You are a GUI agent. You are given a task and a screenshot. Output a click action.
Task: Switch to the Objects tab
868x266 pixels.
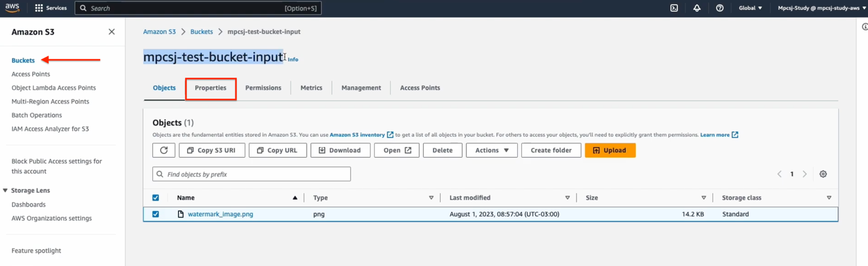[x=164, y=88]
